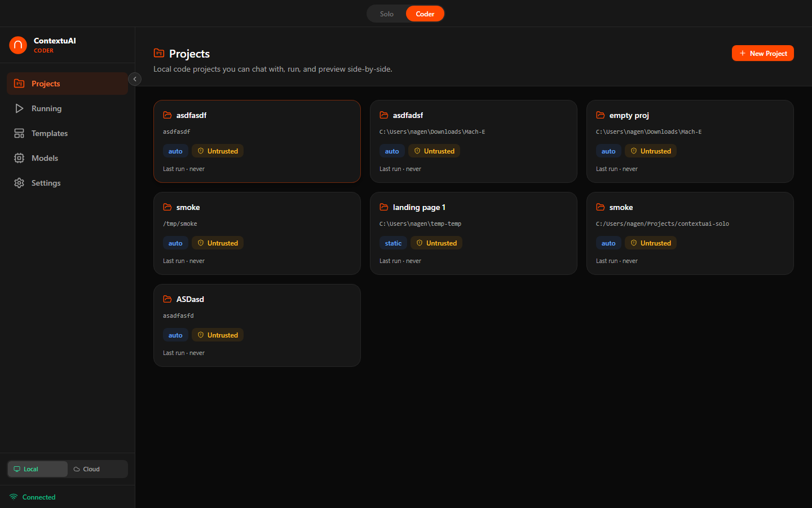Click the plus icon on New Project
The image size is (812, 508).
(743, 53)
